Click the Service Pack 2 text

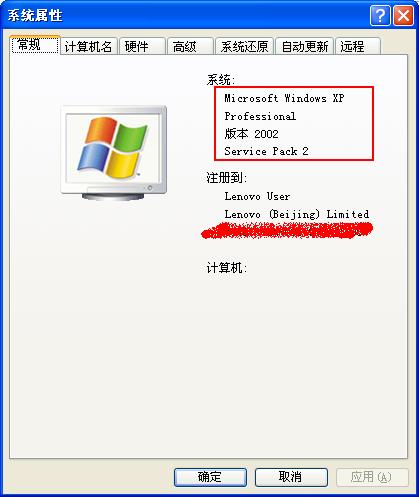pos(266,151)
